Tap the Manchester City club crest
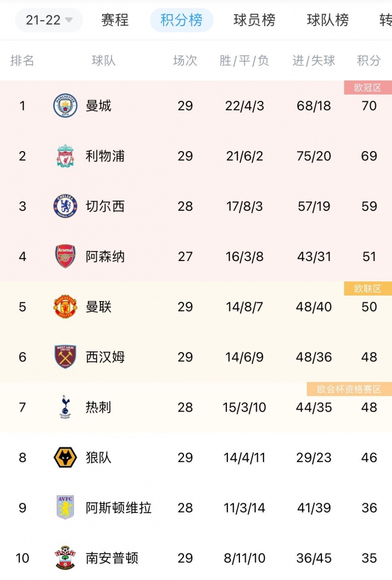 click(x=65, y=106)
